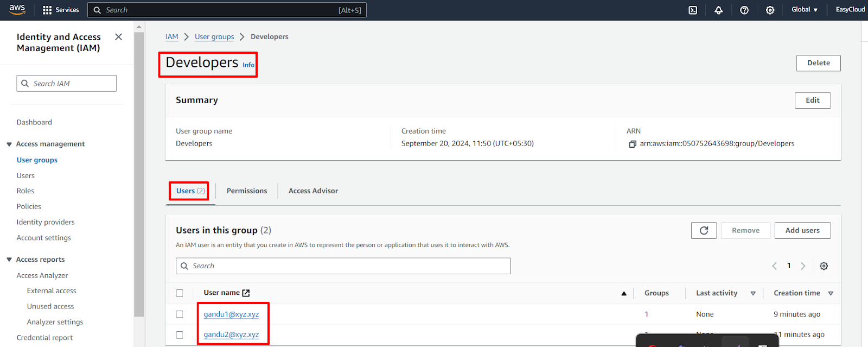Go to previous page of users
Screen dimensions: 868x347
click(774, 266)
